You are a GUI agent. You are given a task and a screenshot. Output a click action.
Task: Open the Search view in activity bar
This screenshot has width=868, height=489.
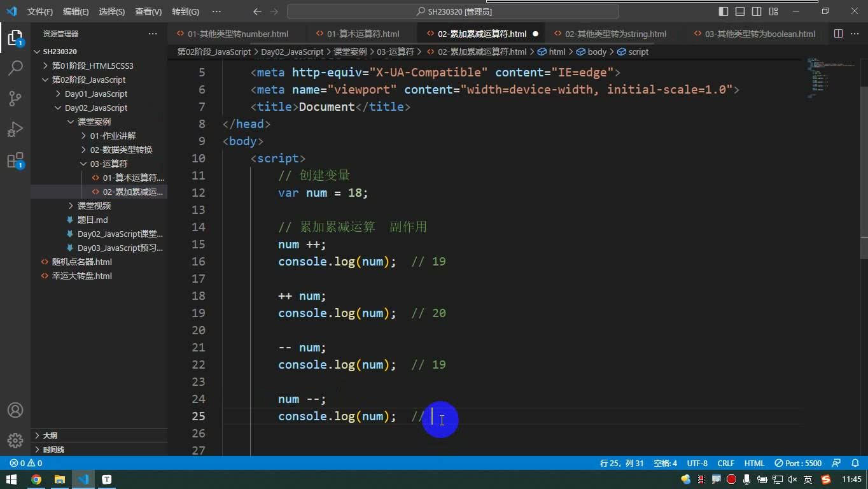[15, 67]
